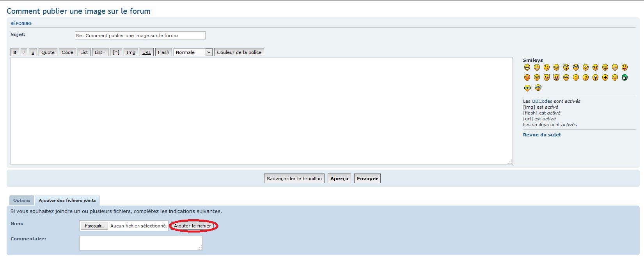Insert the cool sunglasses smiley
This screenshot has height=263, width=644.
pos(596,68)
